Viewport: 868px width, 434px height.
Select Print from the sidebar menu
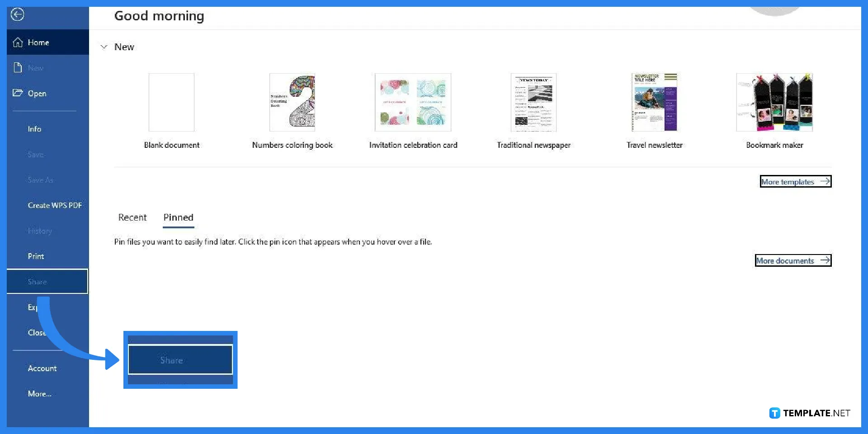(x=36, y=256)
